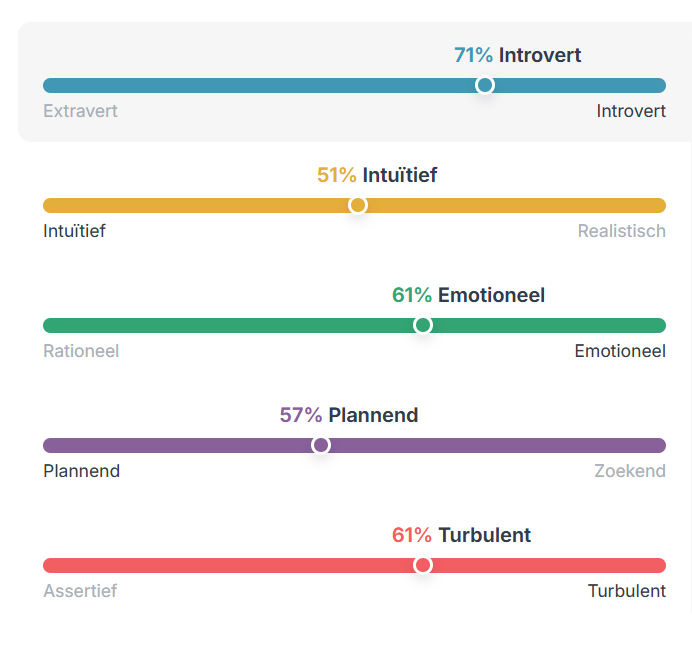Select the Realistisch label
This screenshot has width=692, height=647.
[x=622, y=231]
